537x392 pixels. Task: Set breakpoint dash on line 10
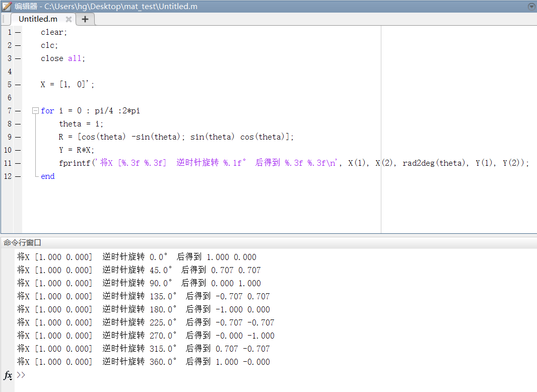pyautogui.click(x=18, y=150)
